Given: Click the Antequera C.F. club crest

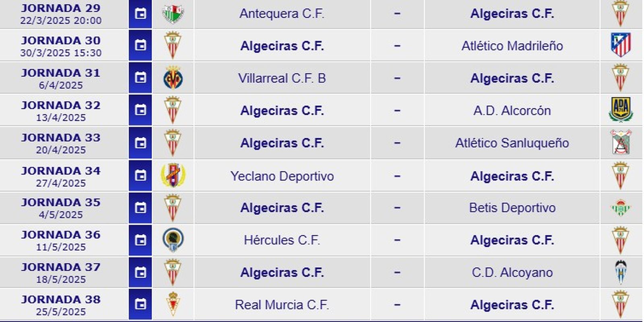Looking at the screenshot, I should click(x=173, y=13).
